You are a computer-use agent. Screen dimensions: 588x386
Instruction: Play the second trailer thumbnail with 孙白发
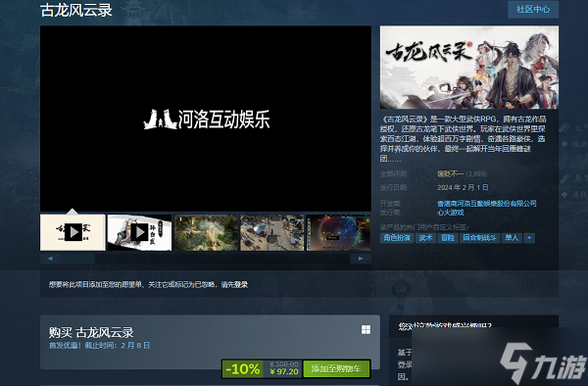tap(139, 232)
